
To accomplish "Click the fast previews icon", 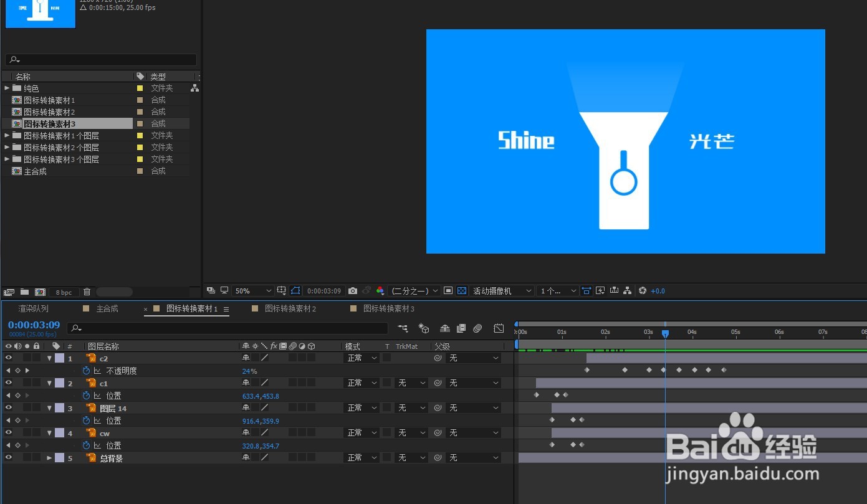I will pos(600,290).
